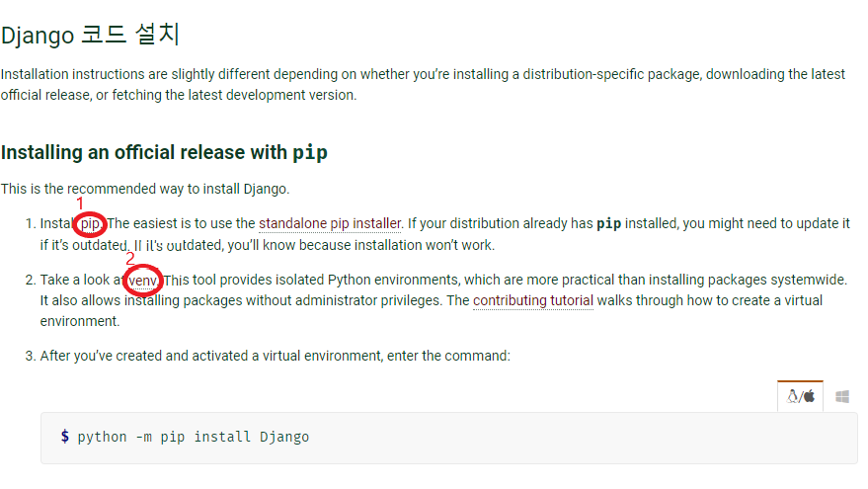Viewport: 868px width, 489px height.
Task: Click the Django 코드 설치 heading
Action: tap(90, 35)
